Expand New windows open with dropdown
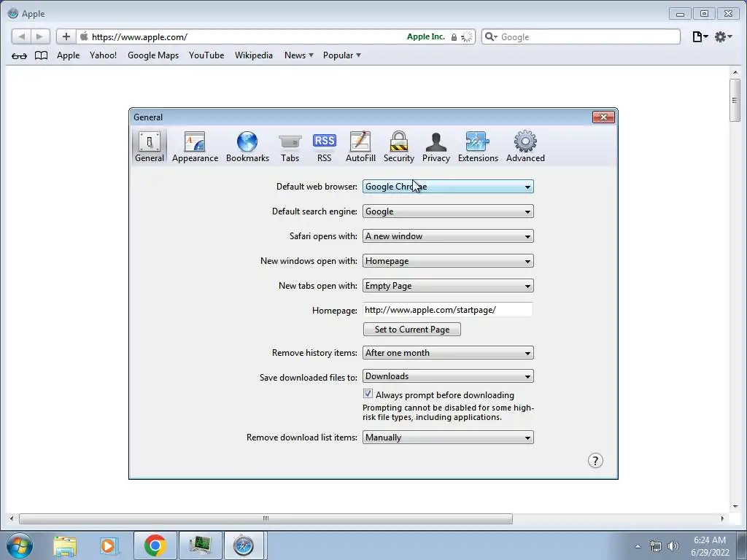Screen dimensions: 747x560 pos(448,261)
